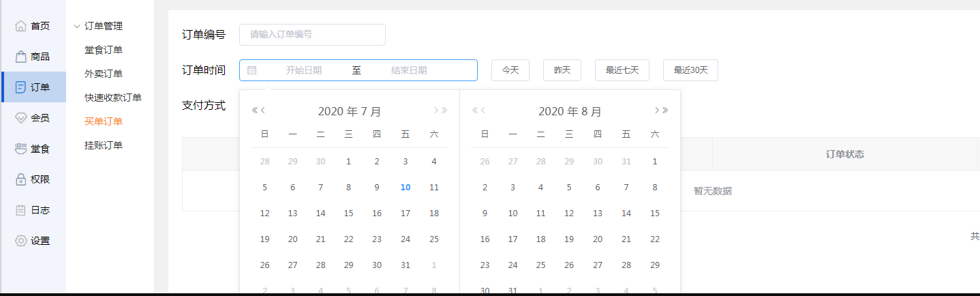Pick August 18 in the calendar
The width and height of the screenshot is (980, 296).
(x=540, y=239)
